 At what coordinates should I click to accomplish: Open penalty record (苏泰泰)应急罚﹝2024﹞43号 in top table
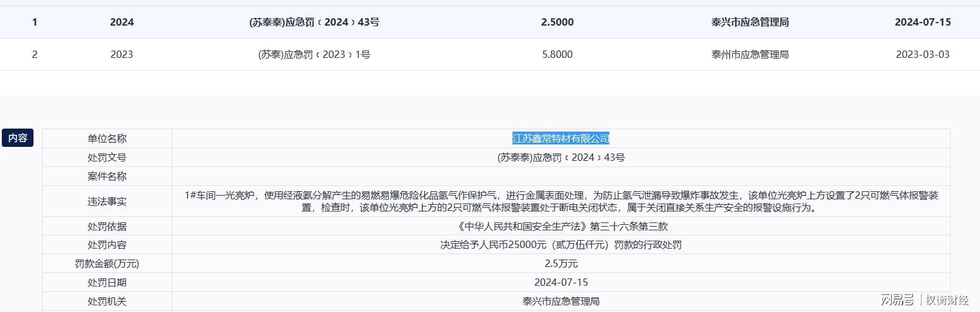(314, 22)
